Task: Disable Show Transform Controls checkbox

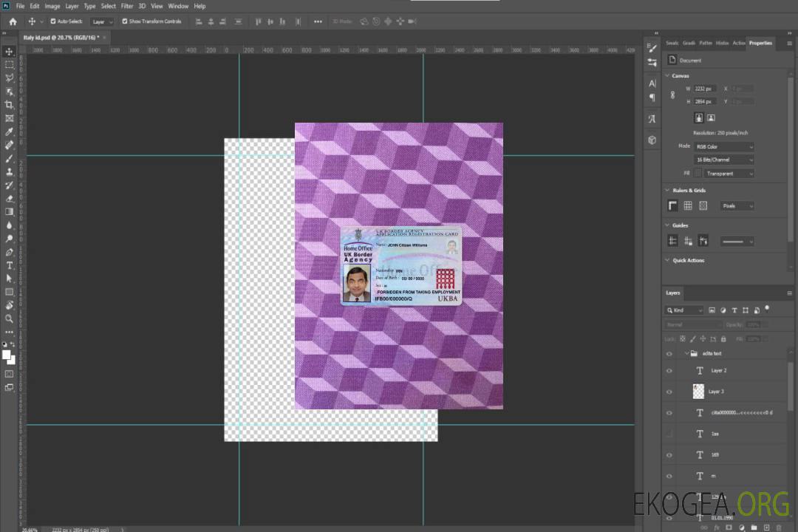Action: point(125,21)
